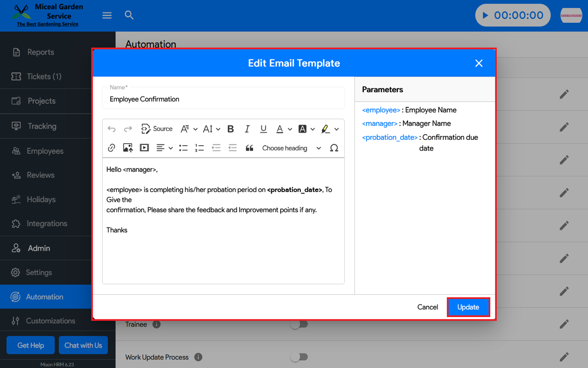Click the insert image icon

pos(128,148)
